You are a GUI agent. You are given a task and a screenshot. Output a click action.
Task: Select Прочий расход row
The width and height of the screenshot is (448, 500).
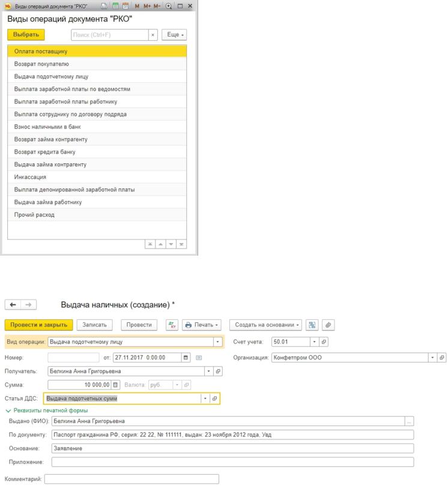97,215
